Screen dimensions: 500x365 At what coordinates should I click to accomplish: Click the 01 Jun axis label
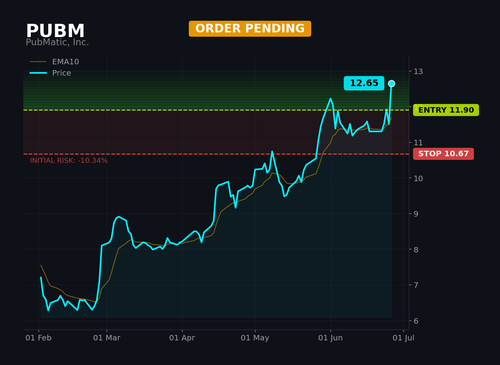330,338
